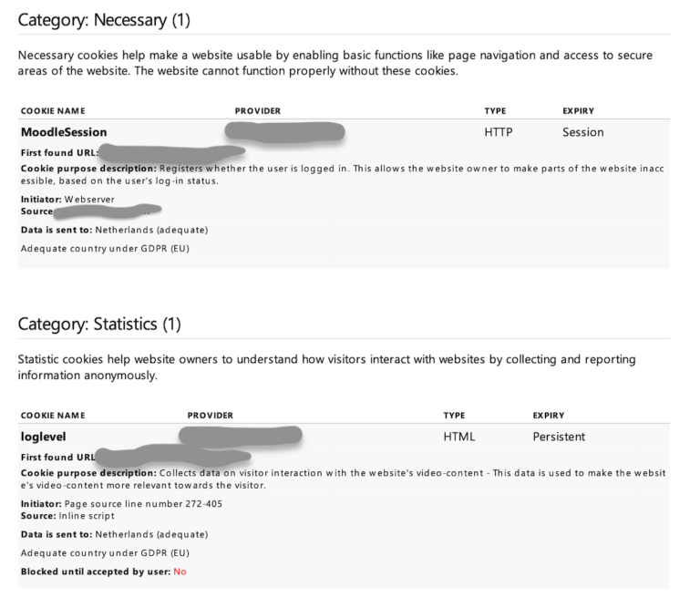Click the Category: Statistics (1) heading
The height and width of the screenshot is (608, 700).
[99, 325]
